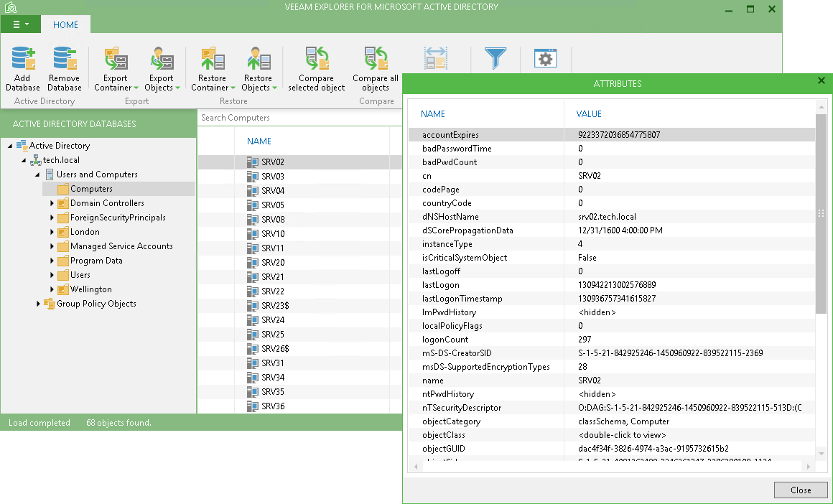The image size is (833, 504).
Task: Open the main application menu button
Action: pos(19,24)
